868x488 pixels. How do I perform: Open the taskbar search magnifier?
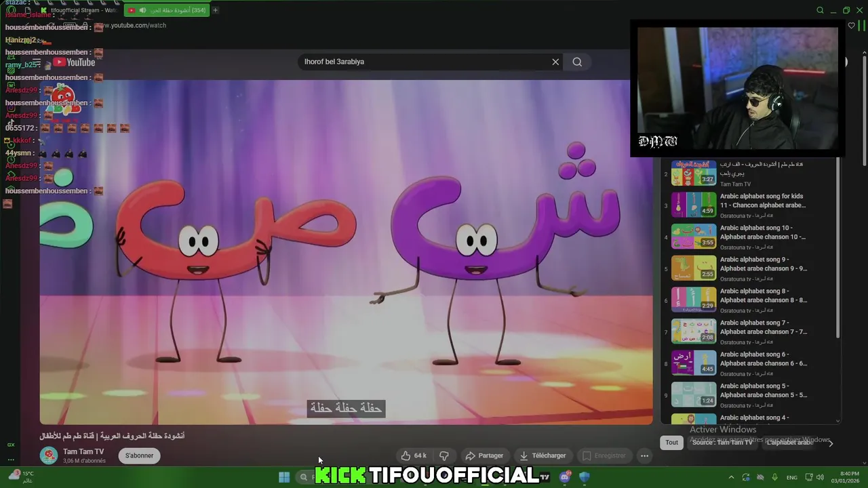coord(304,477)
